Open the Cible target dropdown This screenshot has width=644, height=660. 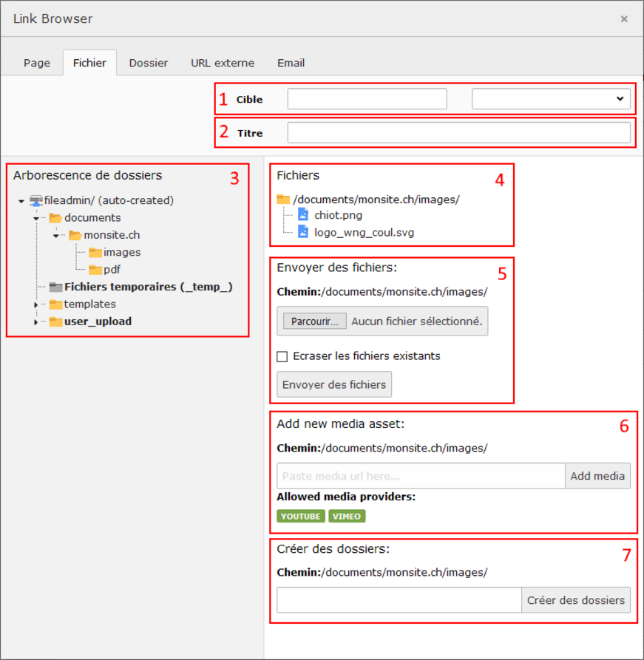[x=551, y=99]
